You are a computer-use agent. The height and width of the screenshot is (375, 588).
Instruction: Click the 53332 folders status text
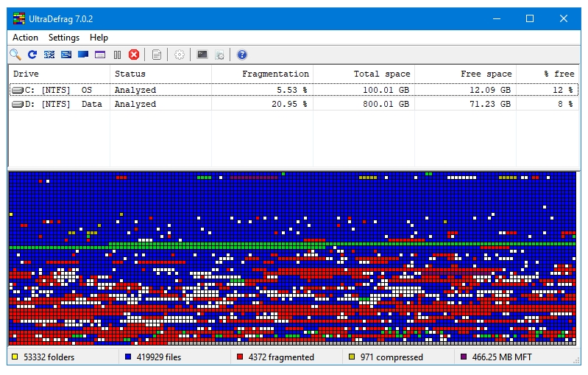click(x=49, y=357)
